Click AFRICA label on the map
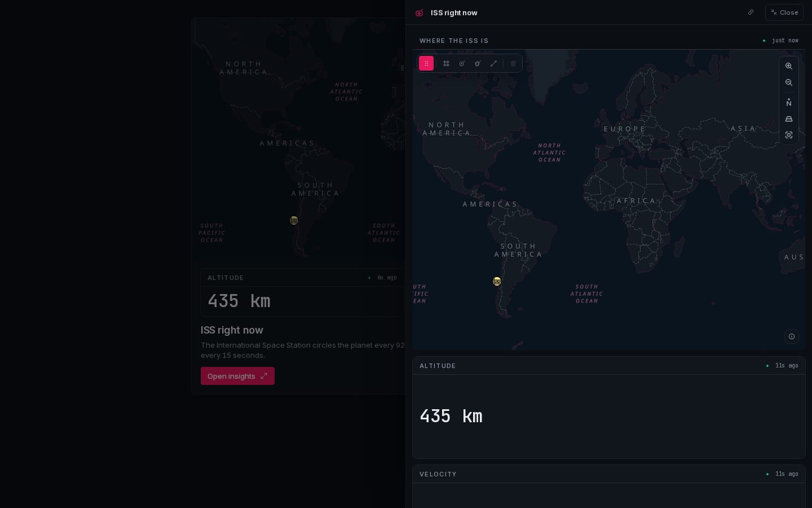 (637, 200)
